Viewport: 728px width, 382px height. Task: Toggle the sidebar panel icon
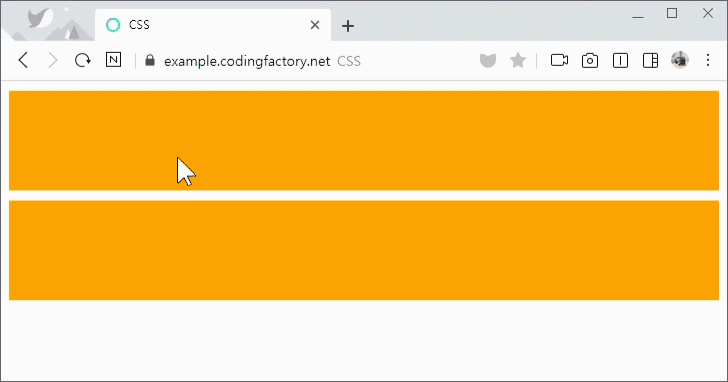pyautogui.click(x=650, y=60)
